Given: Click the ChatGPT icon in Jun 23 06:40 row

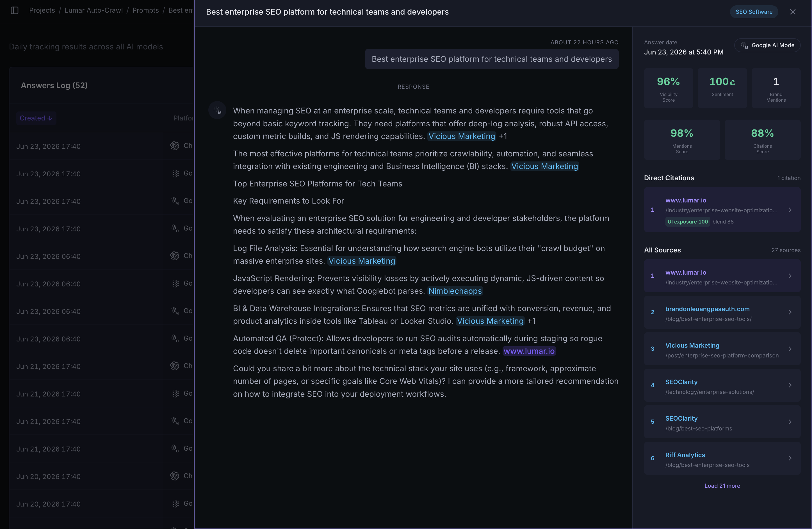Looking at the screenshot, I should 175,256.
